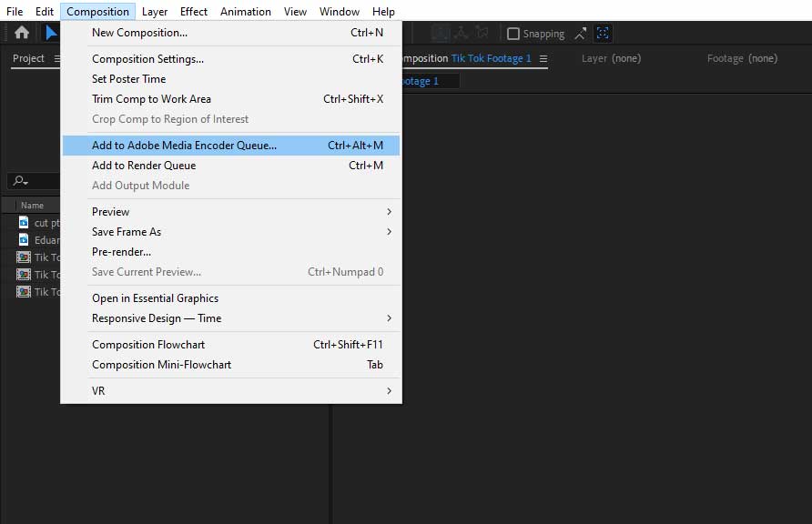Enable the Snapping checkbox

(515, 33)
